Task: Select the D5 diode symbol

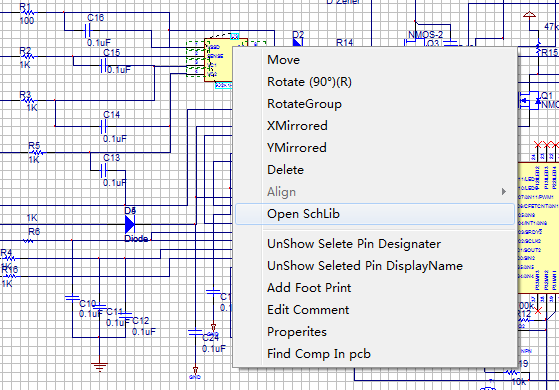Action: pos(130,225)
